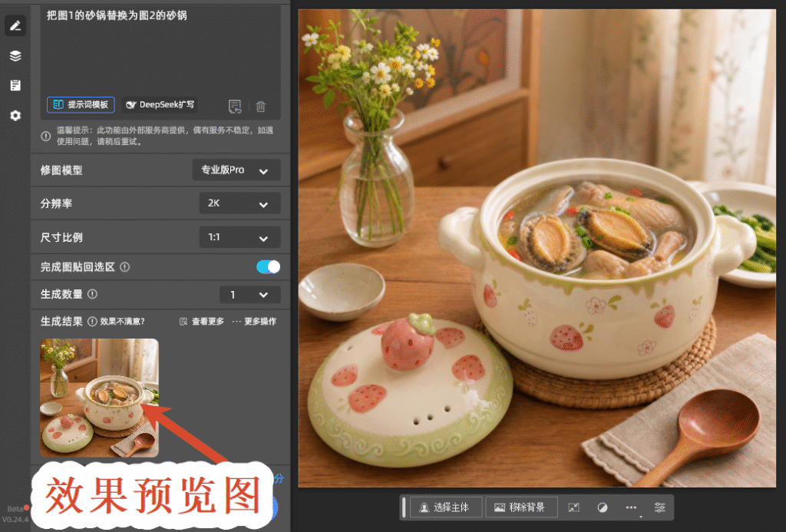Image resolution: width=786 pixels, height=532 pixels.
Task: Open the 生成数量 dropdown showing 1
Action: click(x=249, y=294)
